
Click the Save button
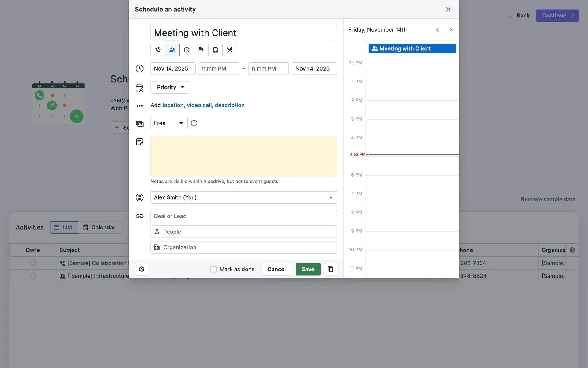tap(308, 269)
